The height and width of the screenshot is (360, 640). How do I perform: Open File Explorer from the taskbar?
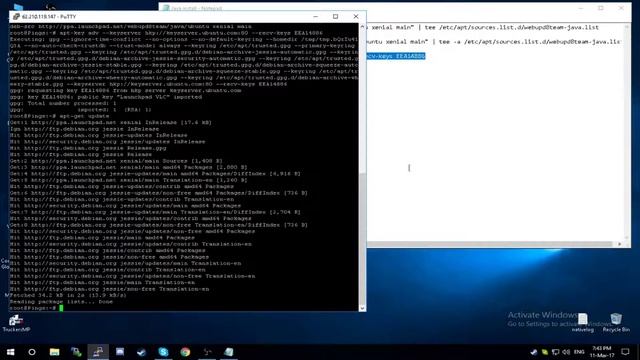tap(54, 352)
